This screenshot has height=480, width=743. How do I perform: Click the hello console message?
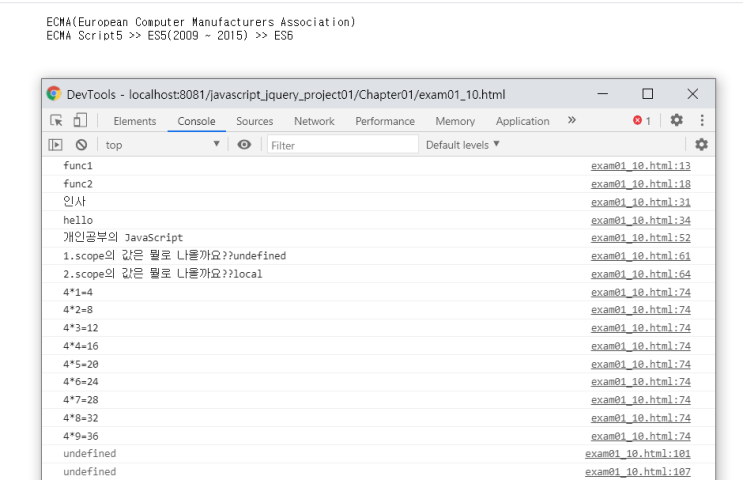[x=78, y=220]
